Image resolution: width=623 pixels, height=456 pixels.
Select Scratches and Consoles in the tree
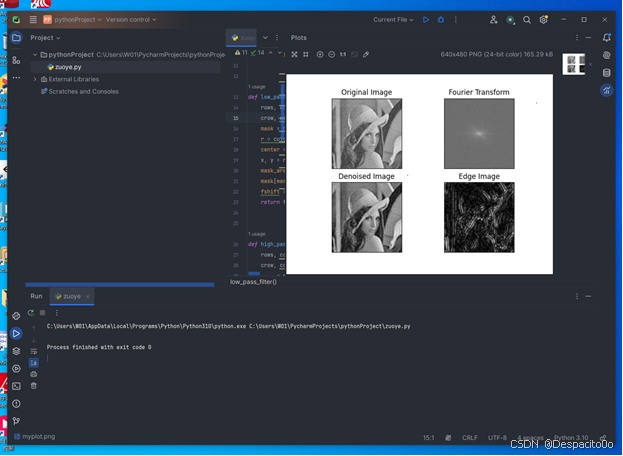[79, 92]
